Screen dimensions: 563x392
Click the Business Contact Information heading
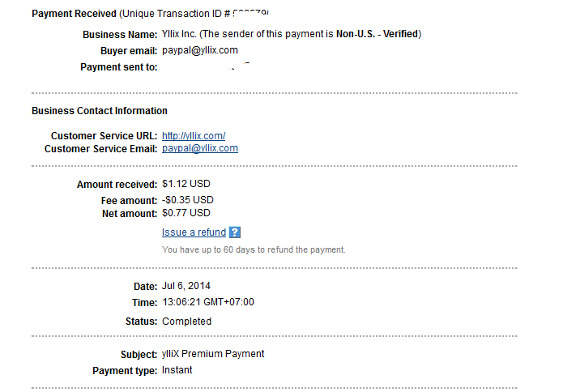pos(100,111)
